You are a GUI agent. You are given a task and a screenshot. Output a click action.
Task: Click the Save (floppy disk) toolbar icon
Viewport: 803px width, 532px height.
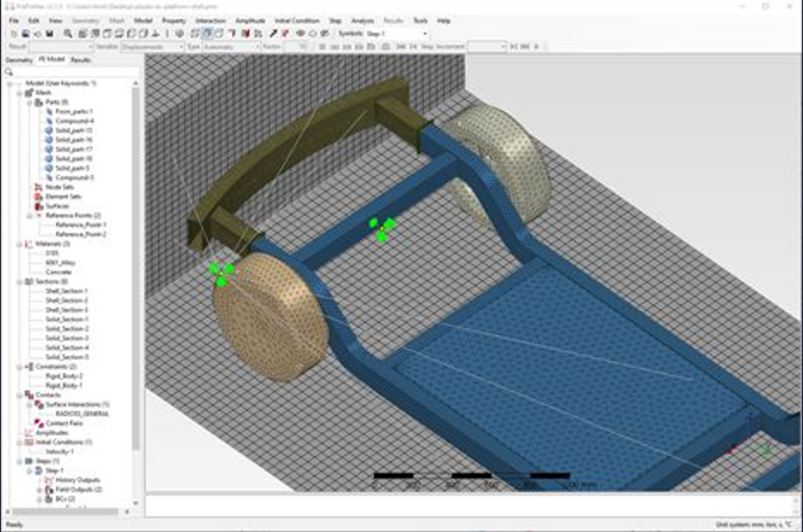(x=50, y=34)
